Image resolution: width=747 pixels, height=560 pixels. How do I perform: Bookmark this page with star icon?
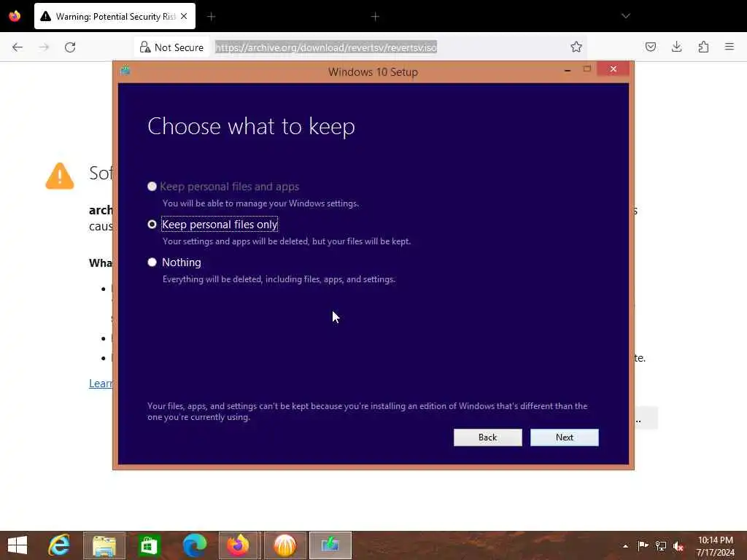tap(576, 47)
